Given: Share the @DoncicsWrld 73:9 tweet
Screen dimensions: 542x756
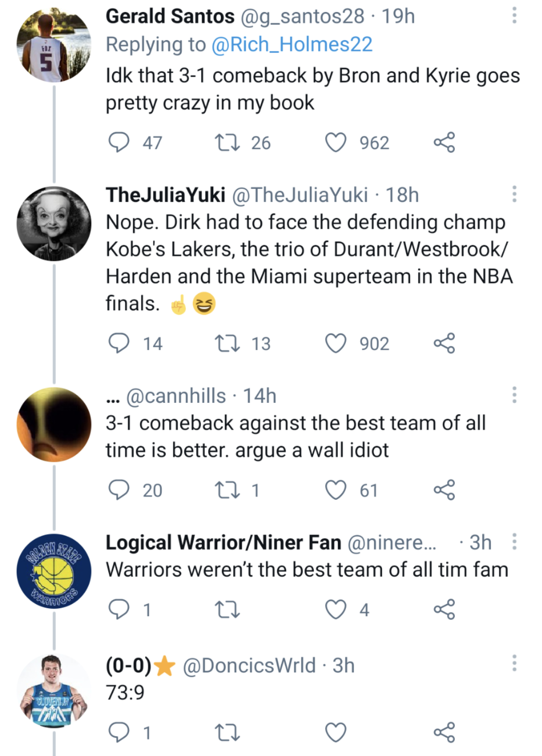Looking at the screenshot, I should point(444,732).
